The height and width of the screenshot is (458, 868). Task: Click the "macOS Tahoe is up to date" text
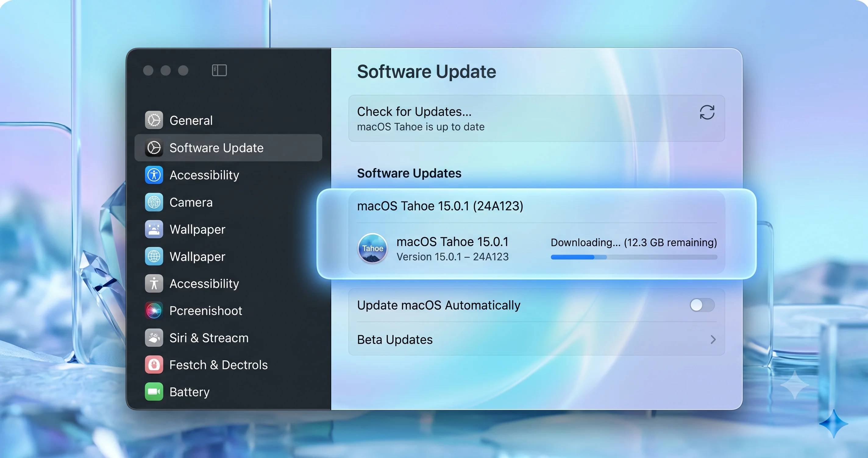point(421,127)
